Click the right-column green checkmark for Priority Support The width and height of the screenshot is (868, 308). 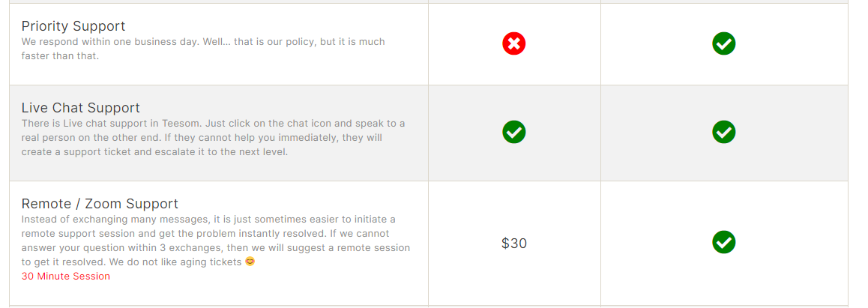724,43
